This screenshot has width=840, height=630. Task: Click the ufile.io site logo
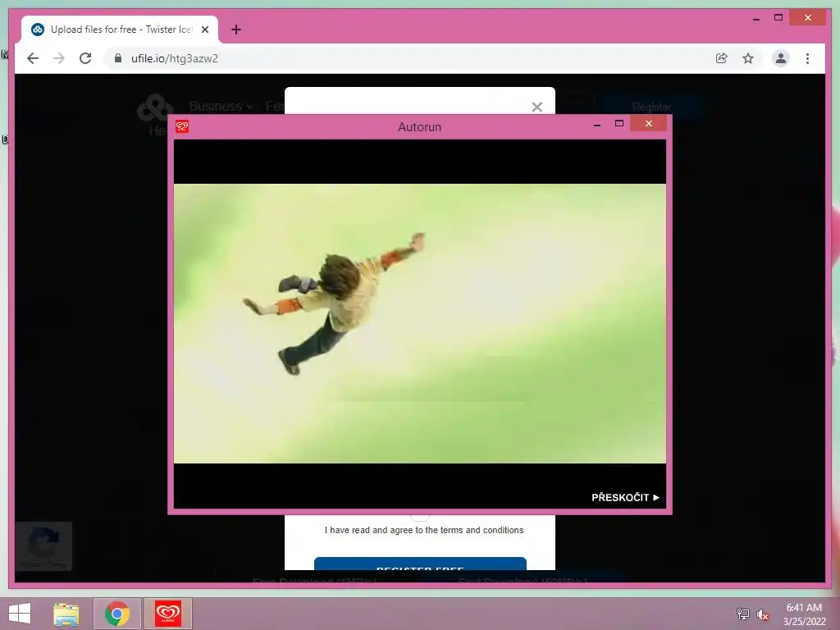[x=155, y=109]
